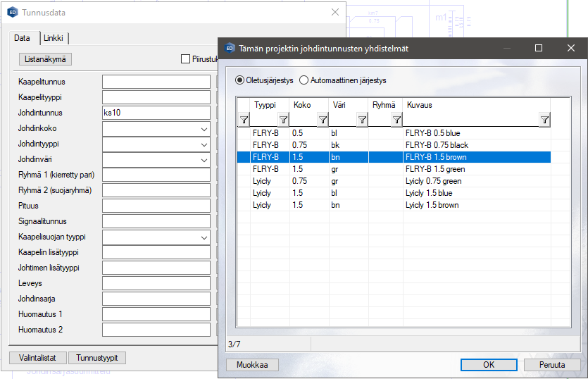Screen dimensions: 588x379
Task: Click the row-selector filter icon at far left
Action: (x=244, y=120)
